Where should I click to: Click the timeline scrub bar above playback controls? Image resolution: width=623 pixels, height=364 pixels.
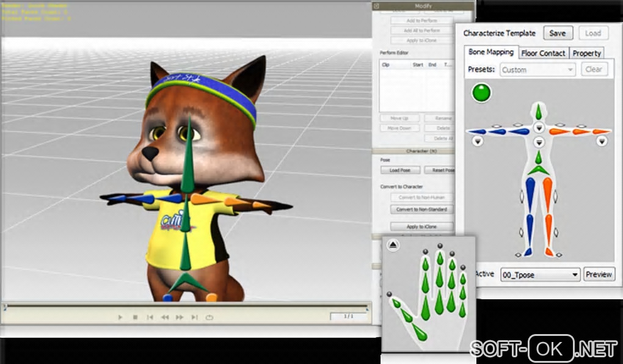pyautogui.click(x=186, y=307)
